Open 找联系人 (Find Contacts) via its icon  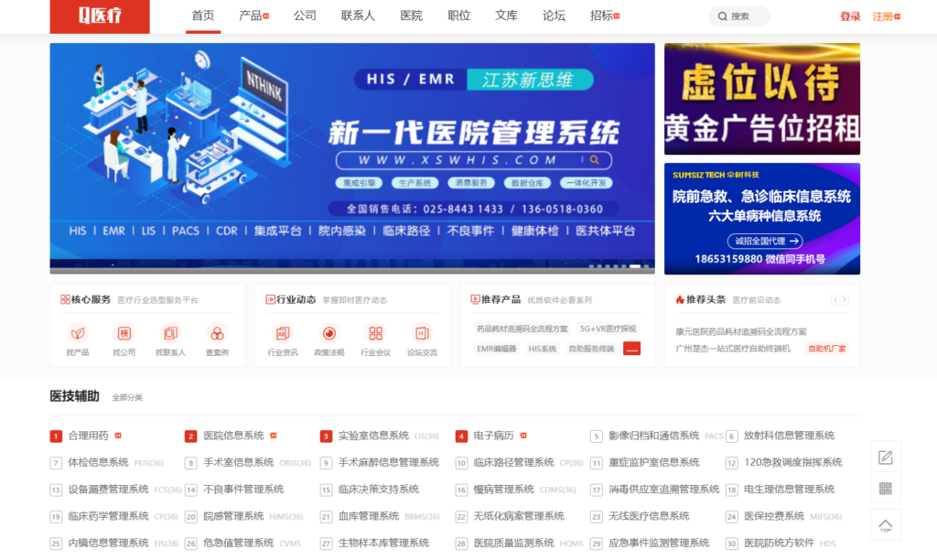[x=172, y=333]
